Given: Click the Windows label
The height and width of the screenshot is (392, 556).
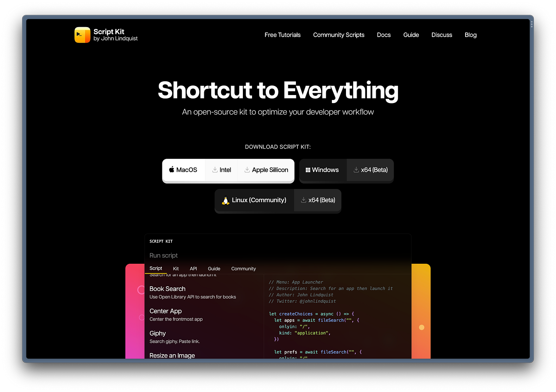Looking at the screenshot, I should point(325,170).
